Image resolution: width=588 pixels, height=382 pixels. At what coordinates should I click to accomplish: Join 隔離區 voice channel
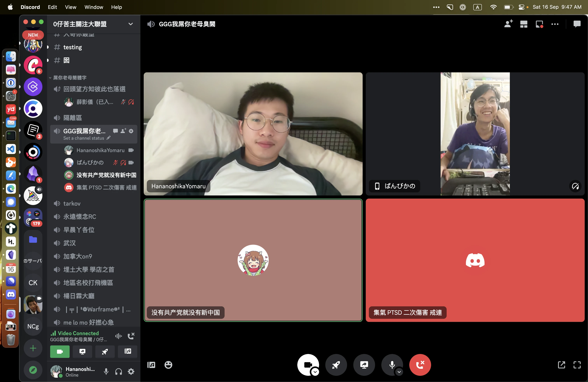click(94, 118)
